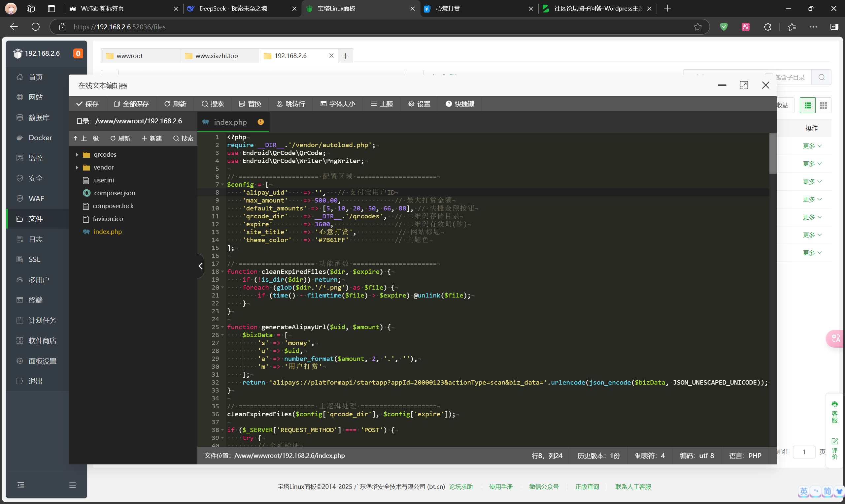
Task: Open the forum help link in footer
Action: 461,487
